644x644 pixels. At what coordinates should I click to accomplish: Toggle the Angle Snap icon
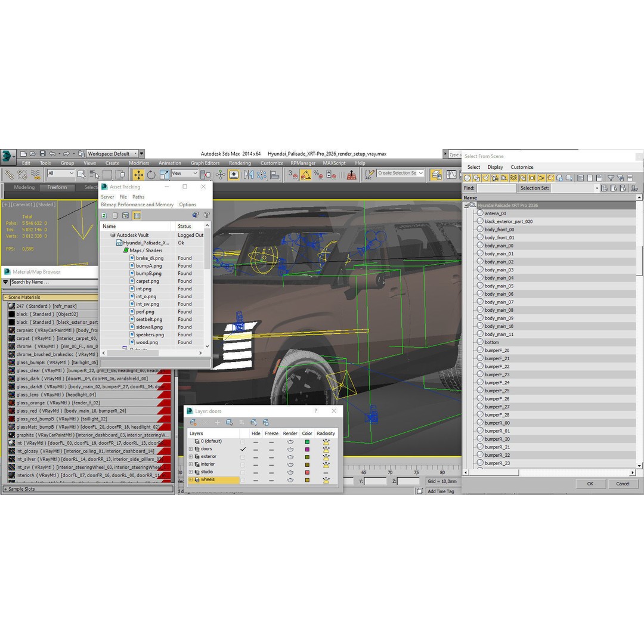click(305, 175)
